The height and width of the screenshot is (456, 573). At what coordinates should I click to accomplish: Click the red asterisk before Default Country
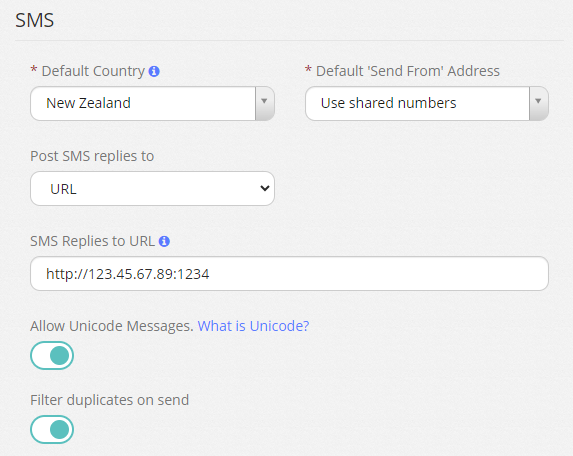tap(34, 69)
